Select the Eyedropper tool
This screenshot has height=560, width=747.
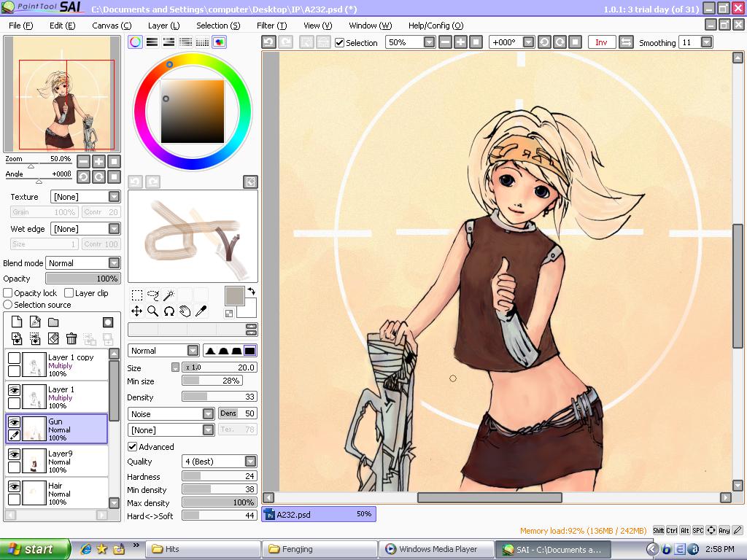click(x=201, y=311)
